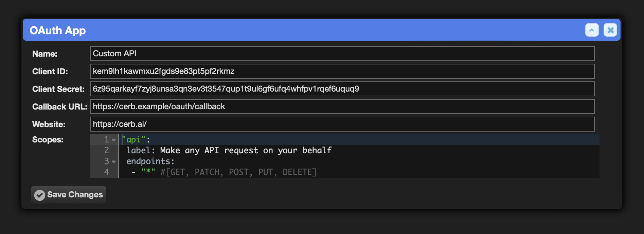This screenshot has height=234, width=644.
Task: Select the Client ID input field
Action: pos(342,71)
